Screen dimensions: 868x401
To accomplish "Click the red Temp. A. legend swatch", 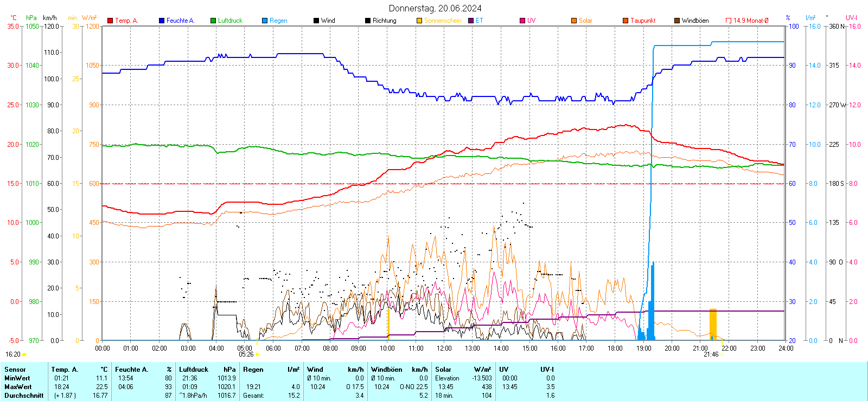I will pos(110,21).
